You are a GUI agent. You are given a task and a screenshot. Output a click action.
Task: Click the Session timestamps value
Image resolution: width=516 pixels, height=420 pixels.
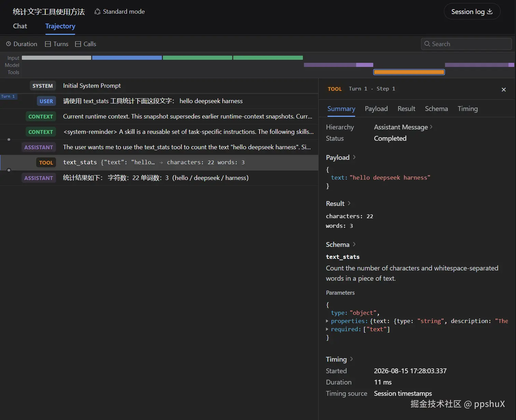coord(403,393)
